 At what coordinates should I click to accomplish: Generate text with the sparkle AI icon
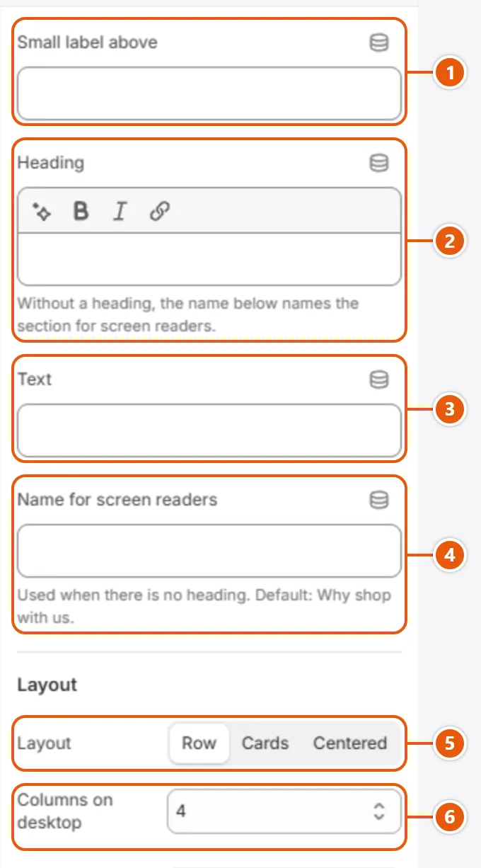tap(42, 211)
